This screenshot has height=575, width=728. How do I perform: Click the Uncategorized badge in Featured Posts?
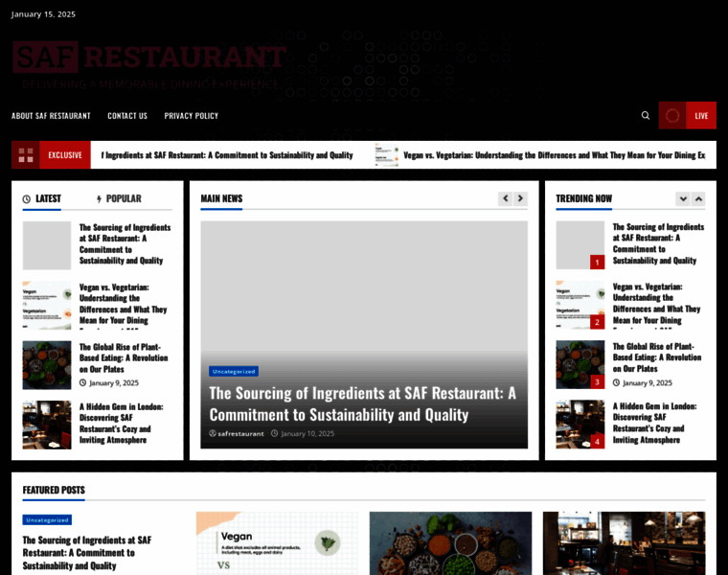tap(47, 520)
